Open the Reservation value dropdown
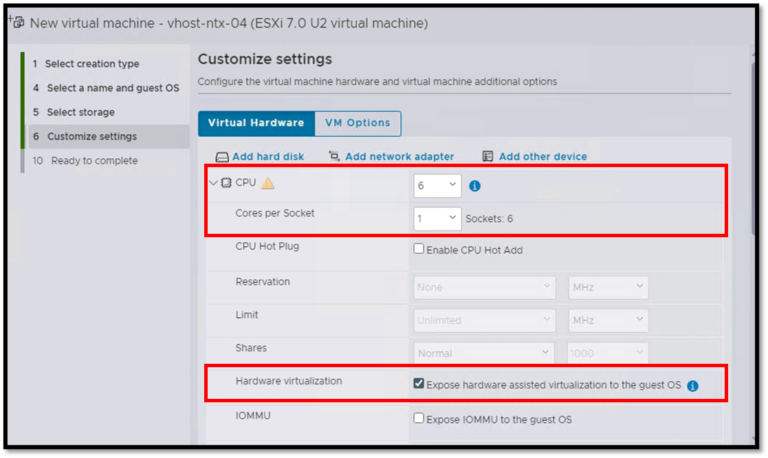The height and width of the screenshot is (458, 768). [x=484, y=287]
